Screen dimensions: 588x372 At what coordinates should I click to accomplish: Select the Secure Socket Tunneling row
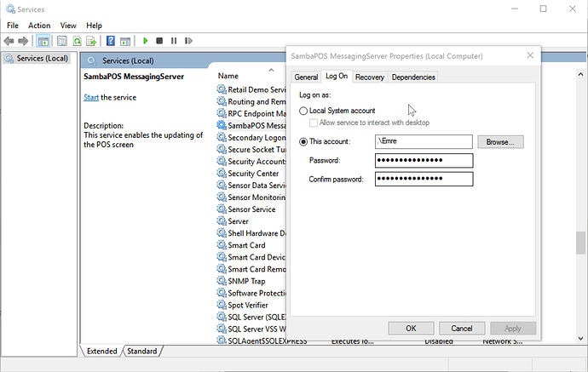251,150
